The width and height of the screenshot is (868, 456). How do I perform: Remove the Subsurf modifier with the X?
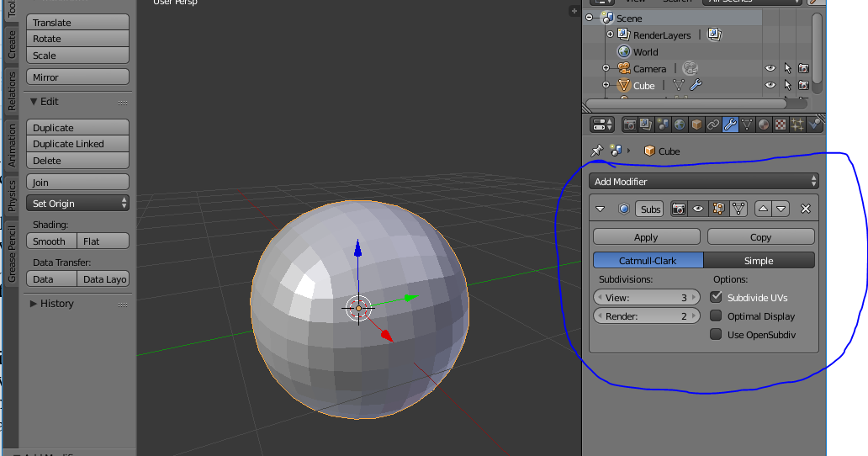[x=806, y=209]
